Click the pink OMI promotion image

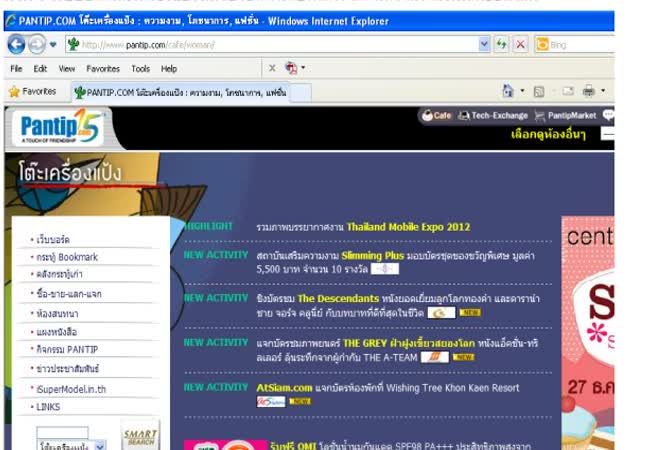coord(226,445)
